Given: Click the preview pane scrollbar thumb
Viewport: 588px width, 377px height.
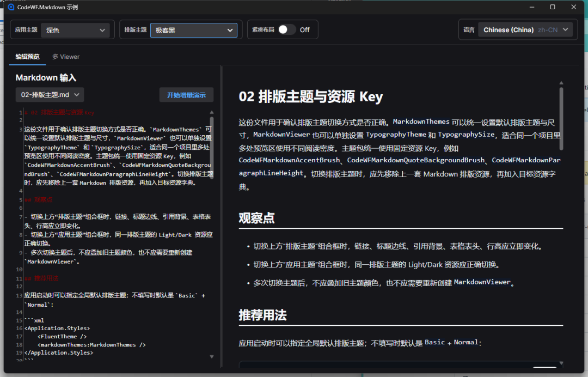Looking at the screenshot, I should [561, 119].
